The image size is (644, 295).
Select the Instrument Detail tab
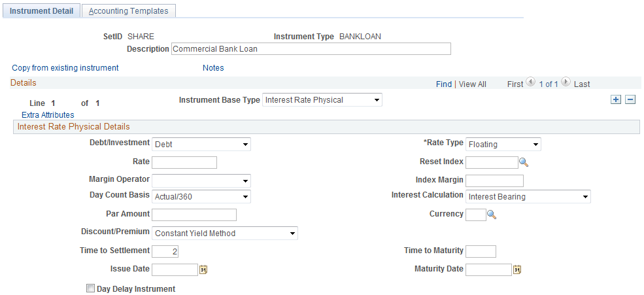(41, 11)
